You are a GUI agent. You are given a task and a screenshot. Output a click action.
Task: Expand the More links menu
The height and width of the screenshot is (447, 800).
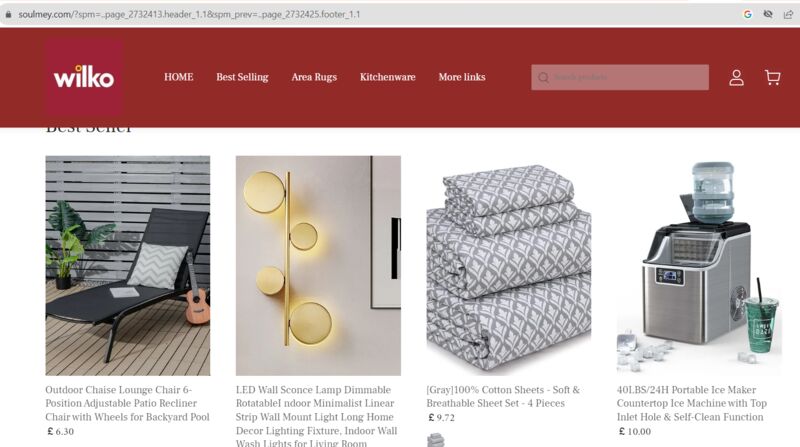pyautogui.click(x=462, y=77)
